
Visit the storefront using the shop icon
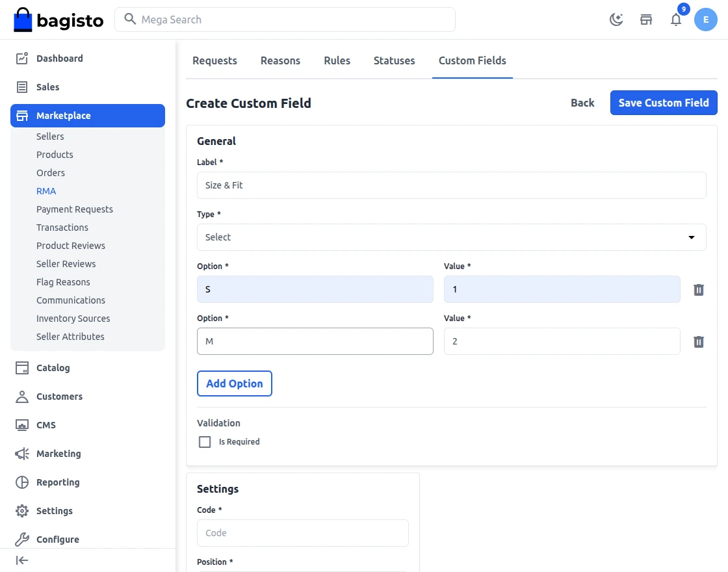click(x=645, y=19)
